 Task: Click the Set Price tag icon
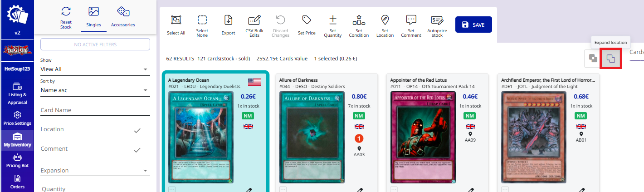click(307, 20)
